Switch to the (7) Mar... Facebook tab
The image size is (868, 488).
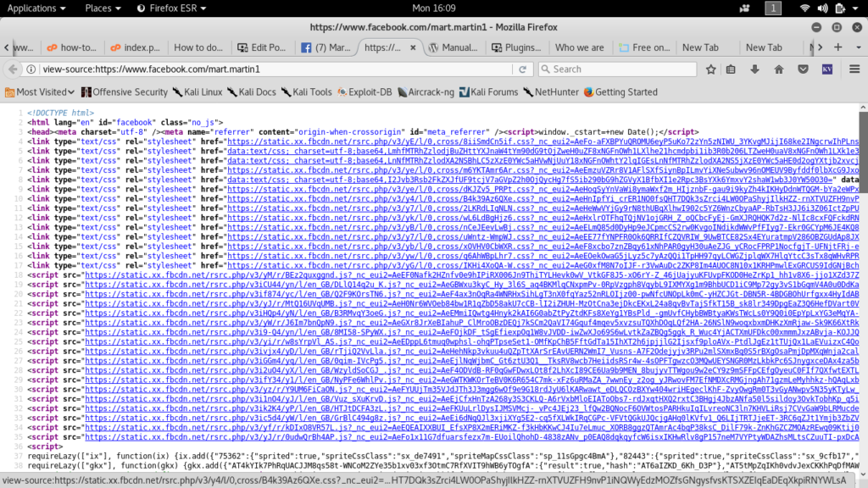pos(326,47)
